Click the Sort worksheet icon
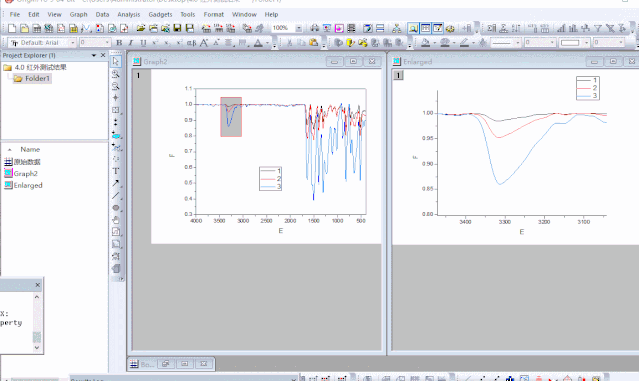639x381 pixels. (x=516, y=28)
